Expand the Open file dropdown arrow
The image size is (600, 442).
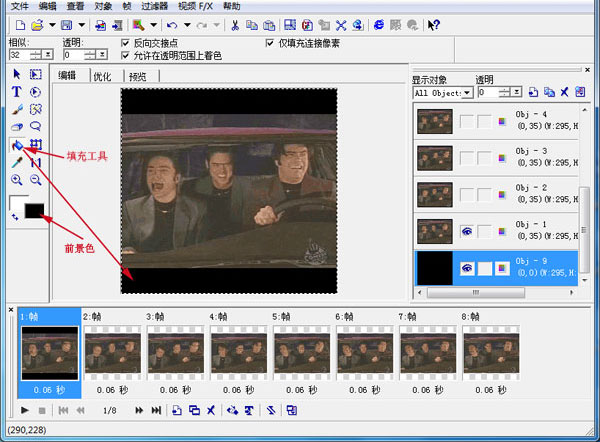(52, 25)
